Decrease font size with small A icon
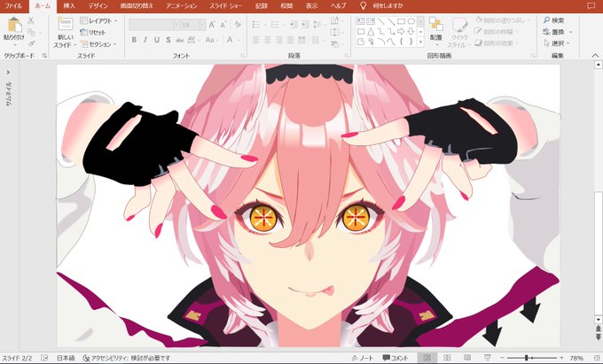The width and height of the screenshot is (603, 364). pyautogui.click(x=223, y=25)
